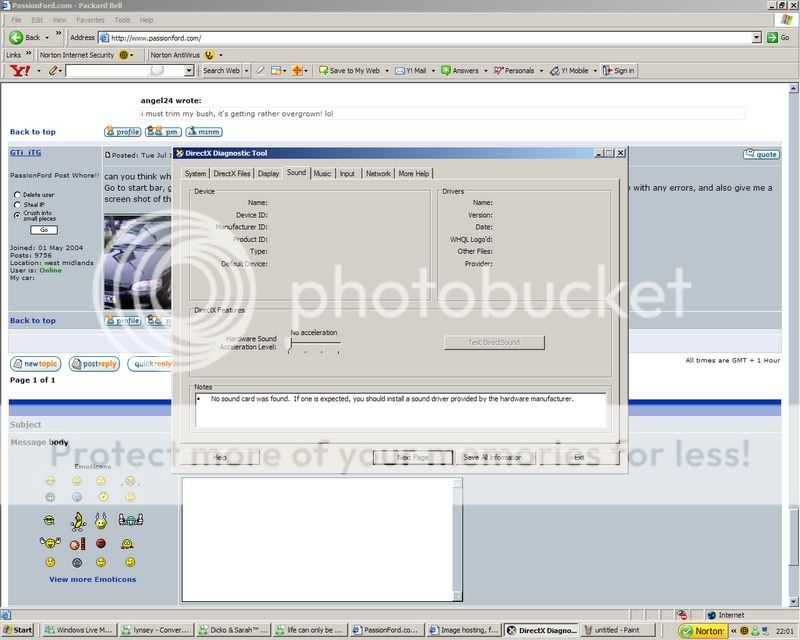Click the Norton tray icon in taskbar

coord(703,631)
